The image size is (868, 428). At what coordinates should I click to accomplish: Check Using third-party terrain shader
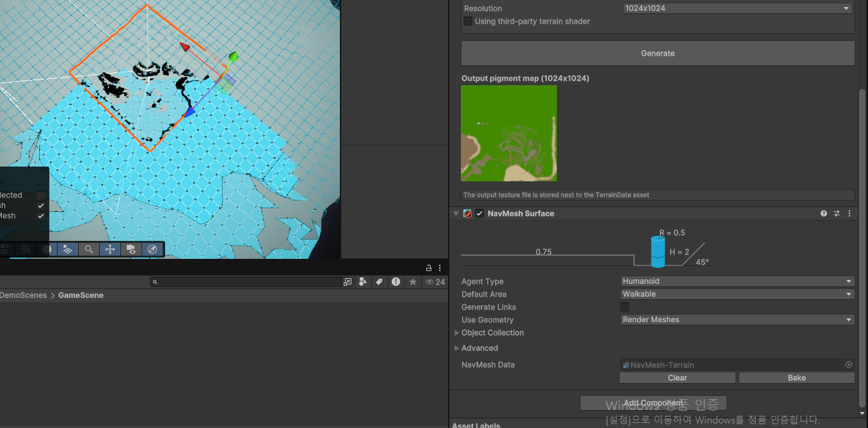467,21
